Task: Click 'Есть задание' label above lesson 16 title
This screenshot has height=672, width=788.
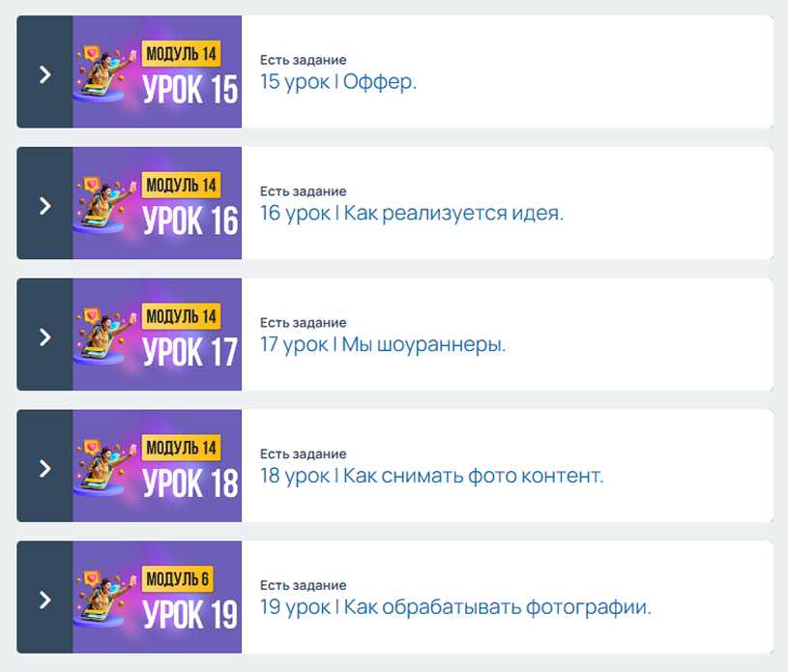Action: pyautogui.click(x=303, y=191)
